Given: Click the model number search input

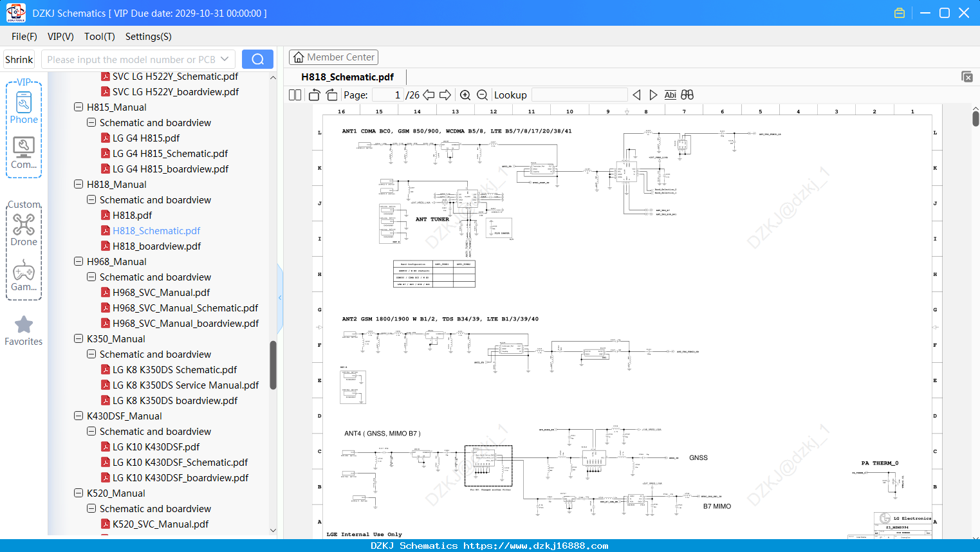Looking at the screenshot, I should [x=132, y=59].
